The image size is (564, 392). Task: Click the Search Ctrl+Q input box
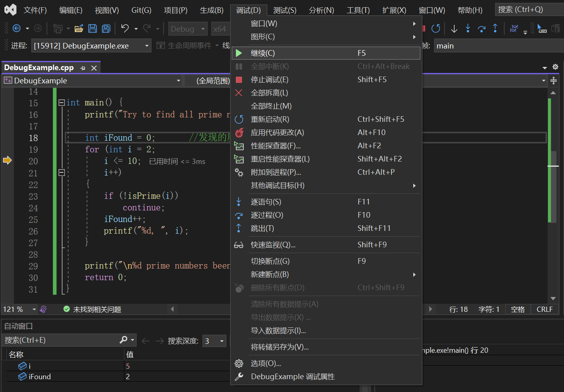click(529, 10)
